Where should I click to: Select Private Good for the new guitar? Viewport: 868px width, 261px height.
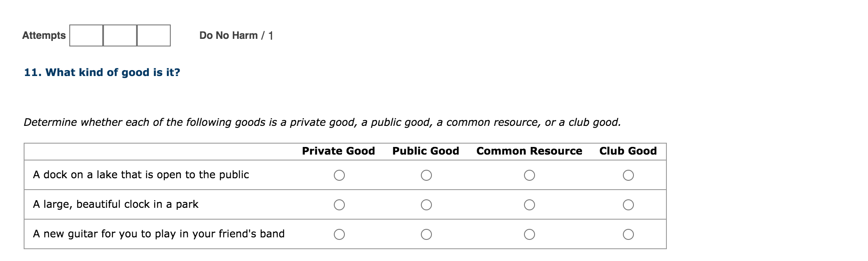339,234
